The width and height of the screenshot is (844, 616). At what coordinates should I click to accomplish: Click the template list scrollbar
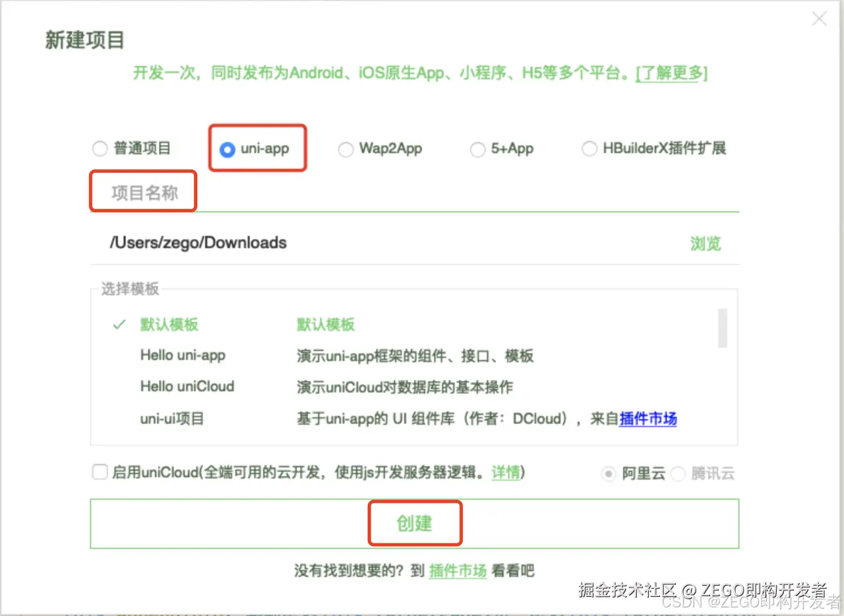pyautogui.click(x=723, y=328)
